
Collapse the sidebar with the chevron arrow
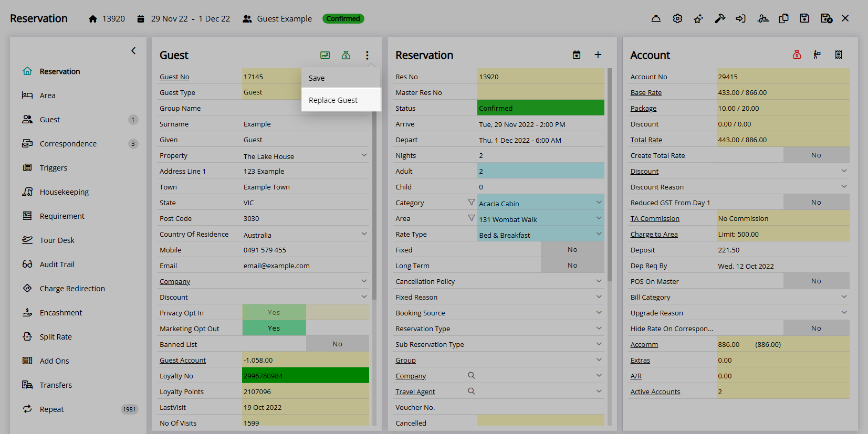coord(133,50)
